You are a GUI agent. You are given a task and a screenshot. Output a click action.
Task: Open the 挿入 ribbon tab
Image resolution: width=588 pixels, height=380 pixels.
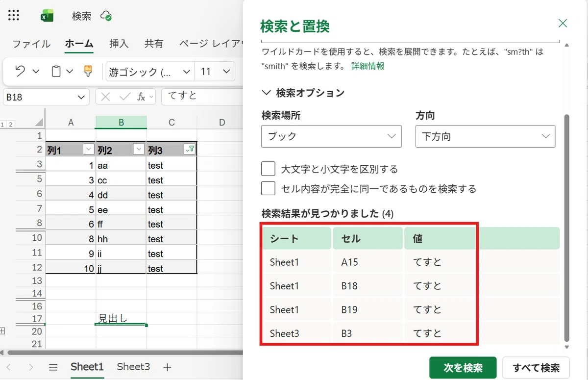[x=119, y=44]
